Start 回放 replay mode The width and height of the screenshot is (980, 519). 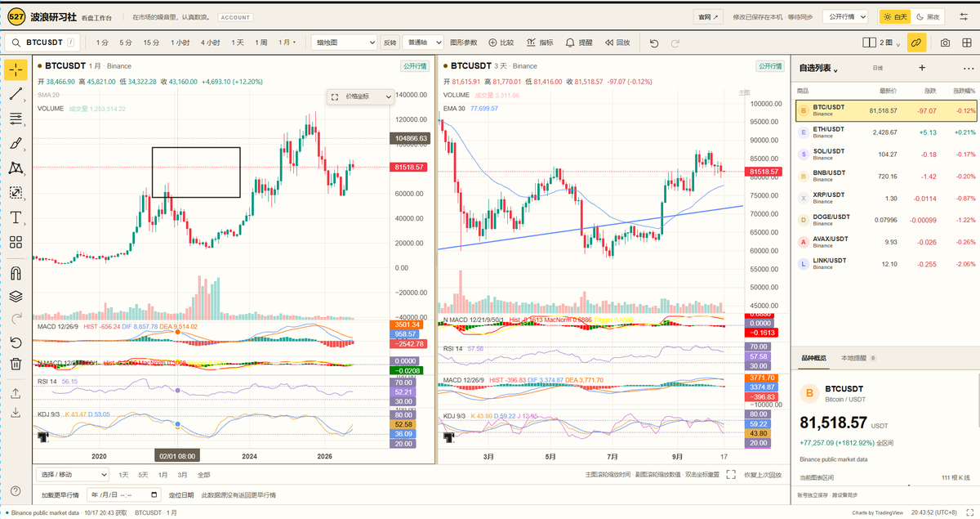tap(617, 43)
